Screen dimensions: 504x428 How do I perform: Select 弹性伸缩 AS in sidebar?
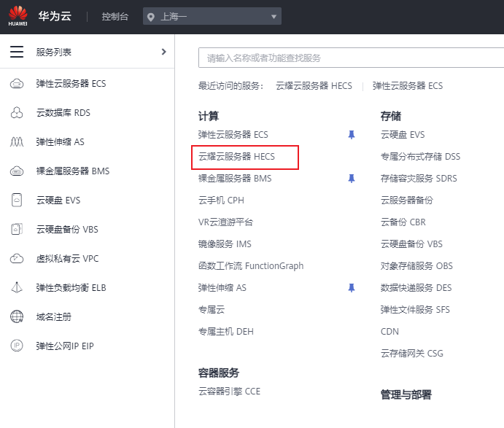tap(60, 141)
